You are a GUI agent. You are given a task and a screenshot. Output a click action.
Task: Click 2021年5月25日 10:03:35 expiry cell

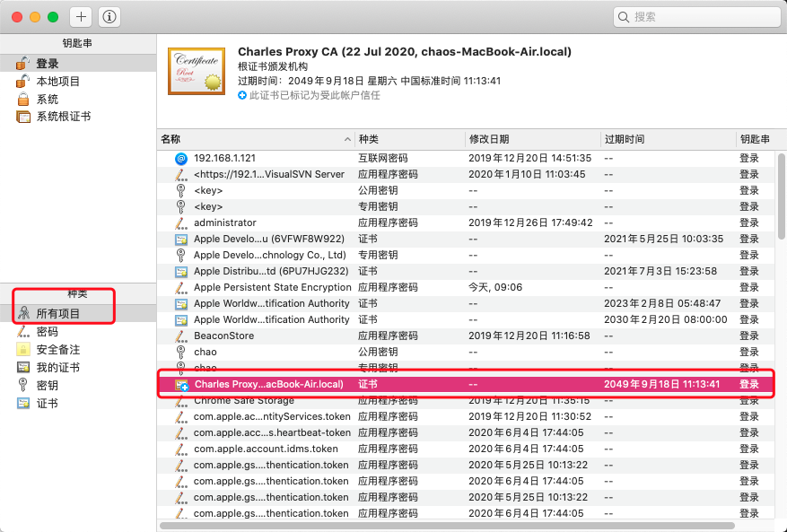coord(663,239)
